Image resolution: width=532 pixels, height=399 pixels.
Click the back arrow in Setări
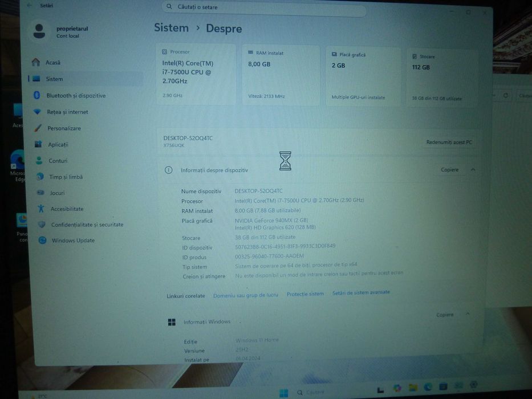[30, 6]
